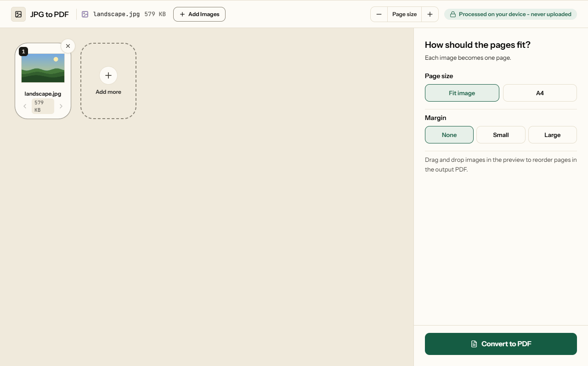The height and width of the screenshot is (366, 588).
Task: Click the Add more label in the dashed tile
Action: point(108,92)
